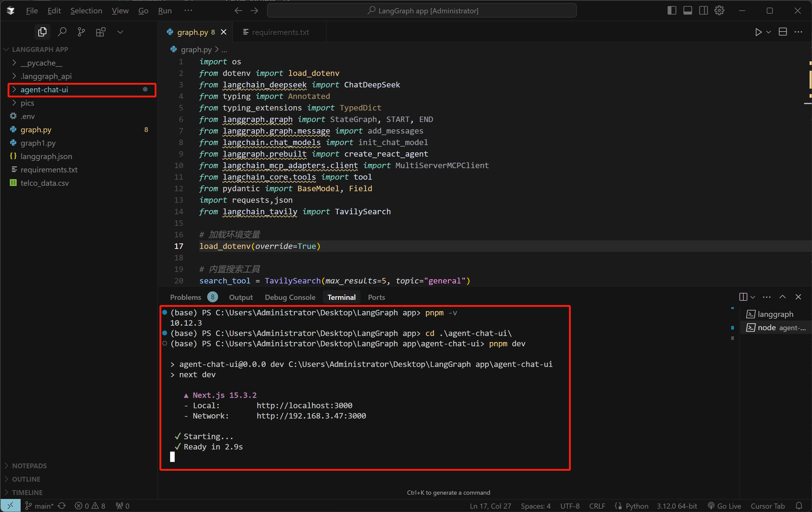Open langgraph.json file

point(79,156)
